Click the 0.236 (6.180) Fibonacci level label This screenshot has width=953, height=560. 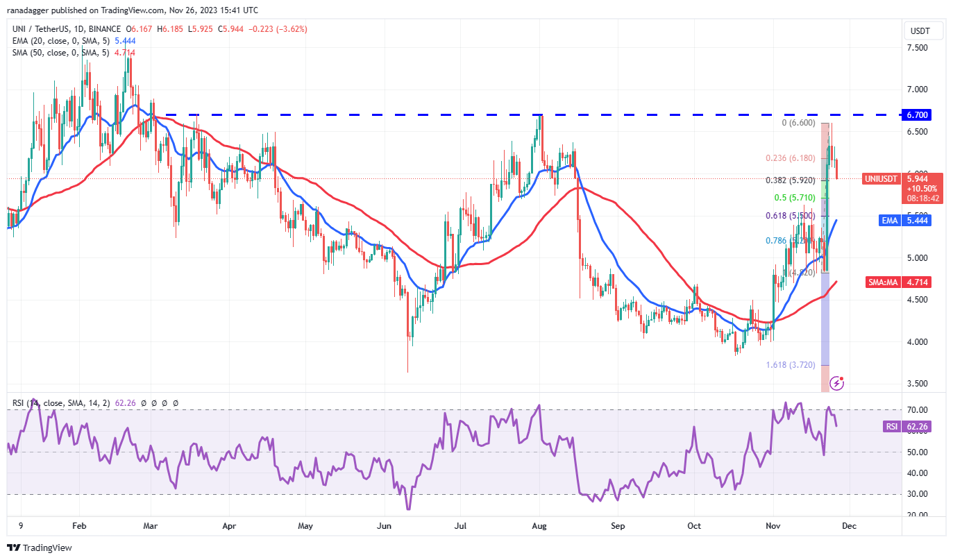tap(791, 158)
